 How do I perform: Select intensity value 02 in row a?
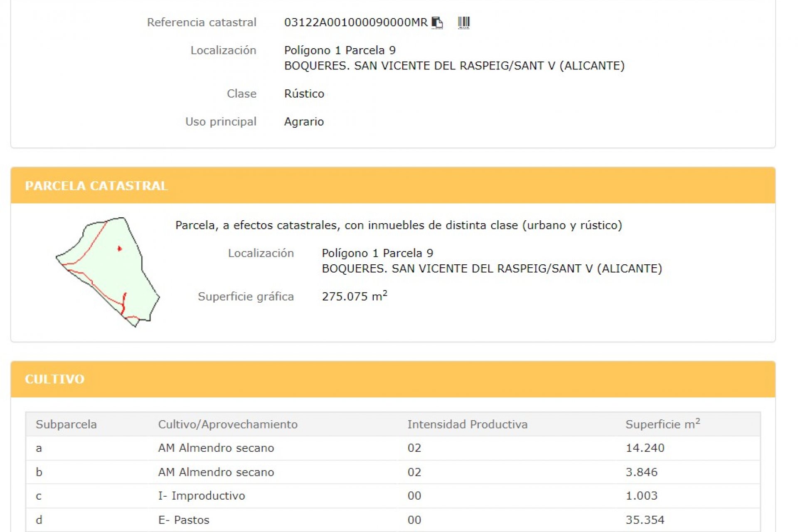(414, 448)
